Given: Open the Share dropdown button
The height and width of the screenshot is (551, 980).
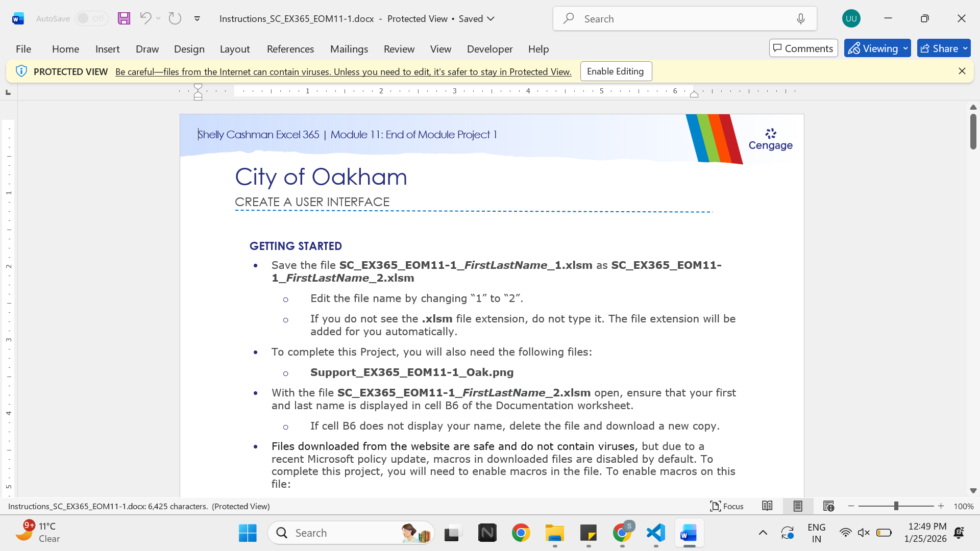Looking at the screenshot, I should click(x=944, y=48).
